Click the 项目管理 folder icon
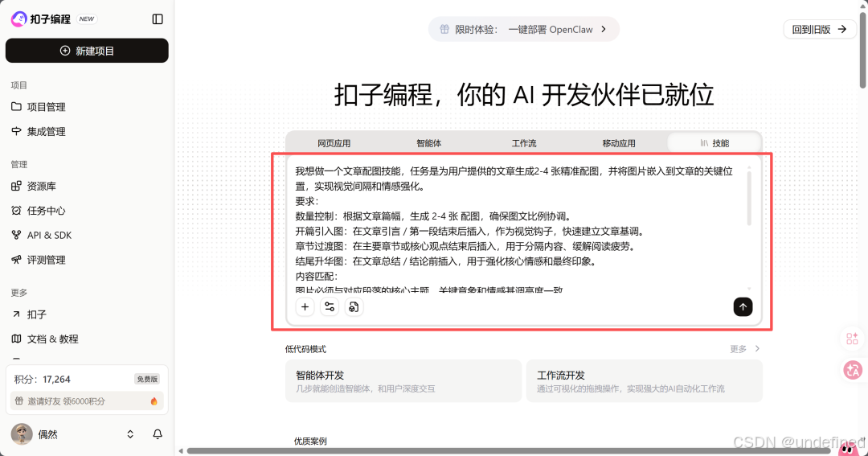868x456 pixels. tap(16, 106)
